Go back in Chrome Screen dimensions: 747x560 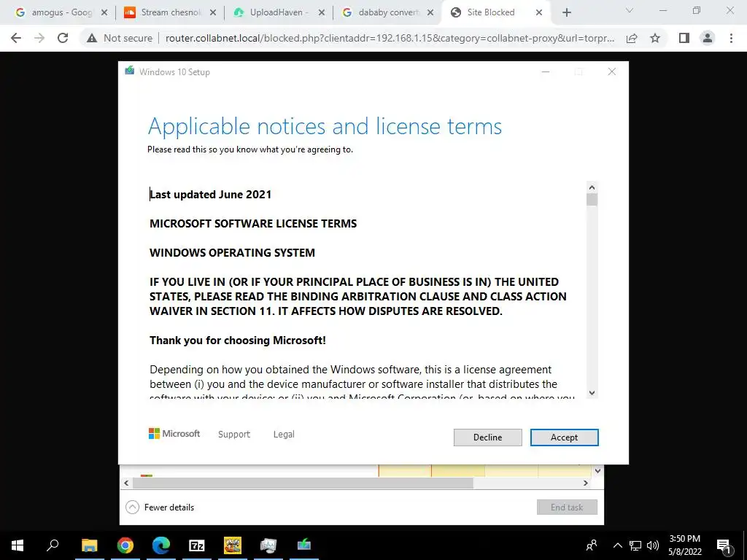tap(16, 38)
